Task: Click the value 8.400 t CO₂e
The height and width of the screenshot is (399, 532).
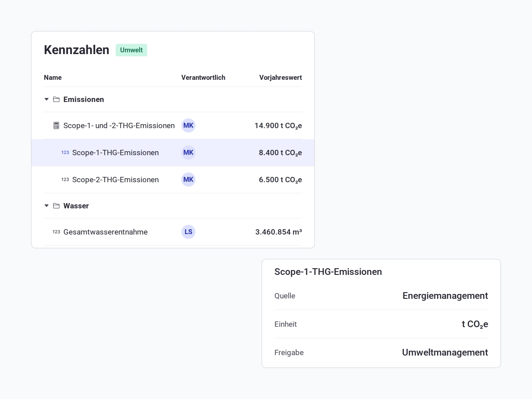Action: click(x=280, y=153)
